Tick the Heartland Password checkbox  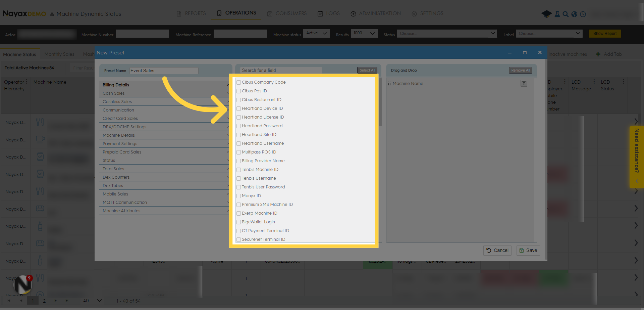pos(238,126)
